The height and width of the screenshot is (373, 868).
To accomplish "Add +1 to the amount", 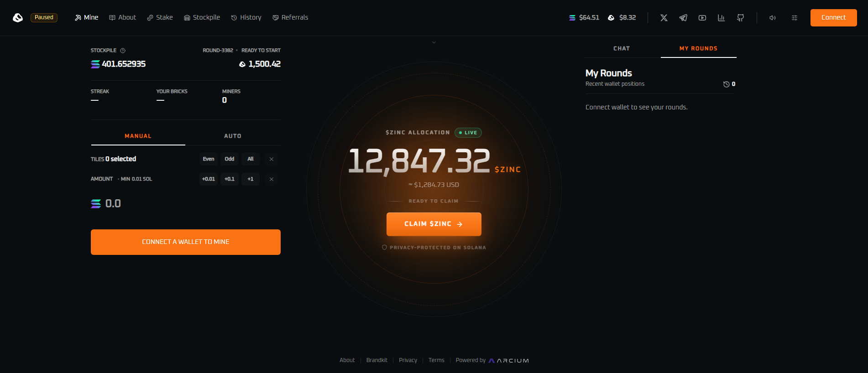I will click(x=251, y=179).
